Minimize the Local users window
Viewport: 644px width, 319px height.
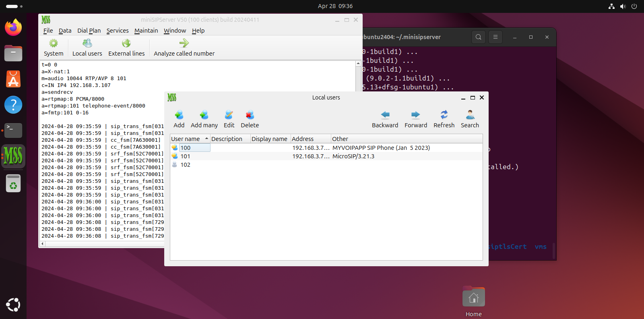pyautogui.click(x=463, y=97)
